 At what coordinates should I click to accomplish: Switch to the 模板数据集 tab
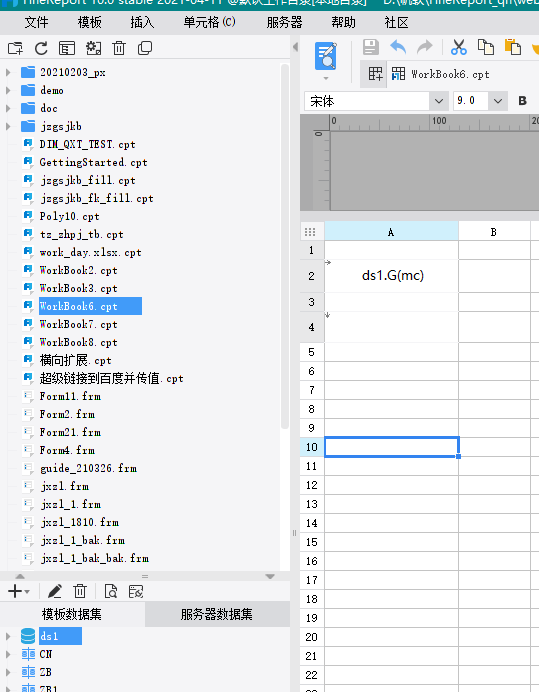72,614
